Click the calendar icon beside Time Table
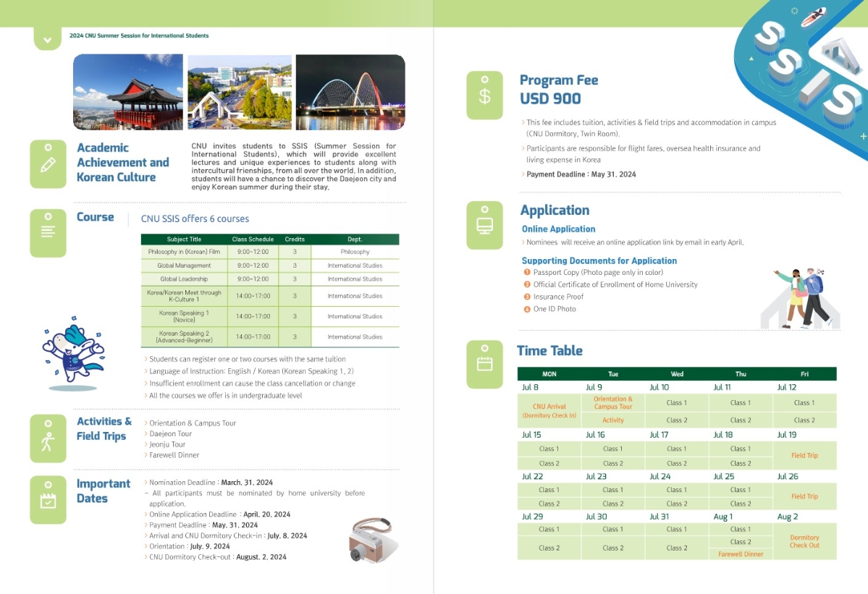 click(484, 364)
